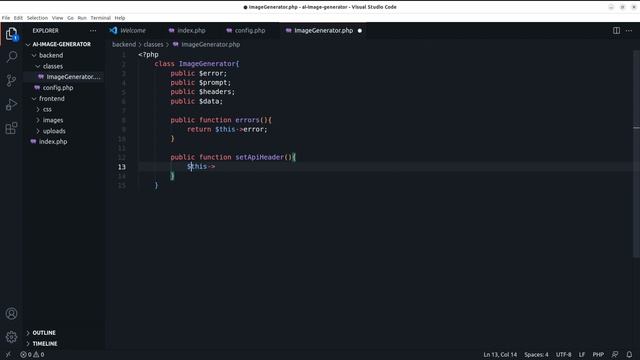Switch to the config.php tab

[x=250, y=31]
